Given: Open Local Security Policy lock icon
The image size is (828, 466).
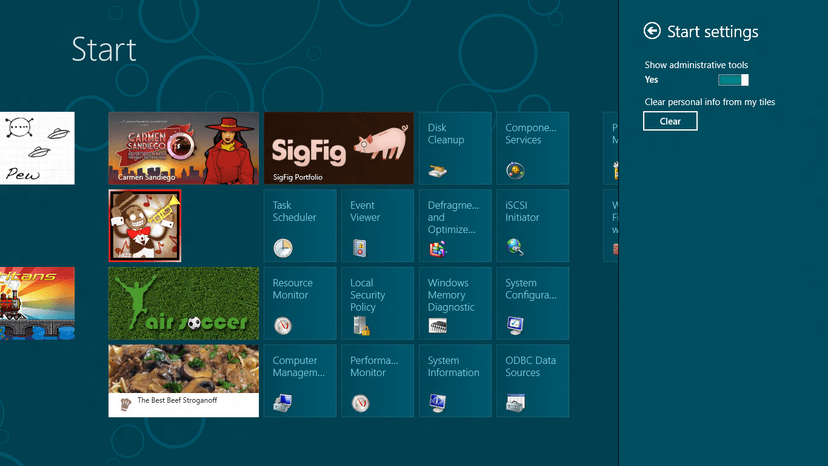Looking at the screenshot, I should coord(361,325).
